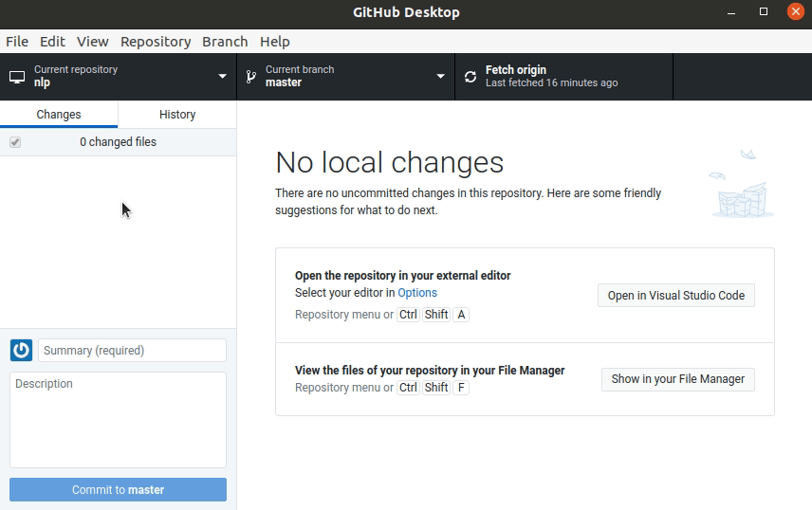Click the 'No local changes' heading

pyautogui.click(x=390, y=162)
